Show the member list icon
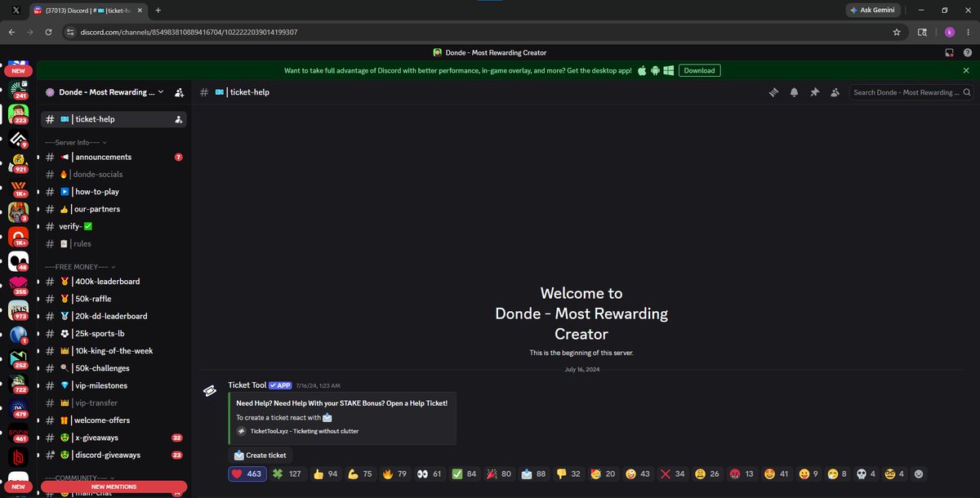Screen dimensions: 980x498 coord(834,92)
